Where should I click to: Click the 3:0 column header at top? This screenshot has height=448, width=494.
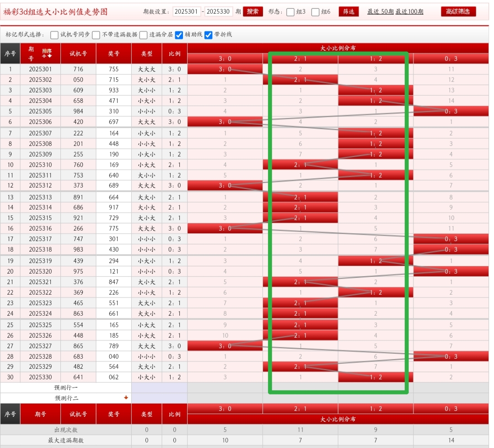[x=225, y=59]
